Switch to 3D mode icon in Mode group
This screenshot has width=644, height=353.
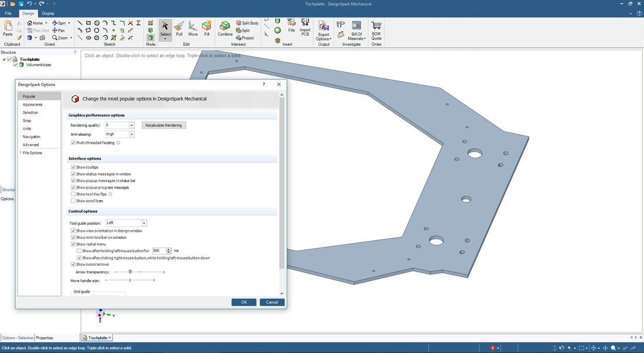150,38
